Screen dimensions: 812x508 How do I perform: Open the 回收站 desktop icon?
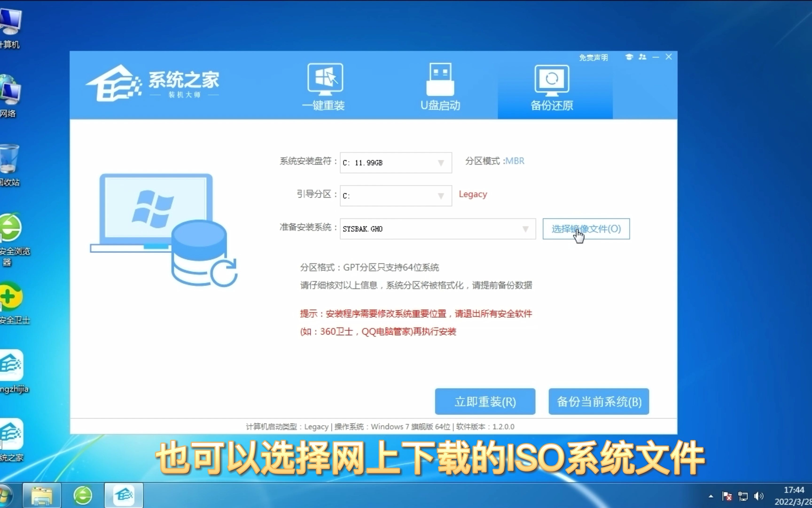click(x=10, y=165)
